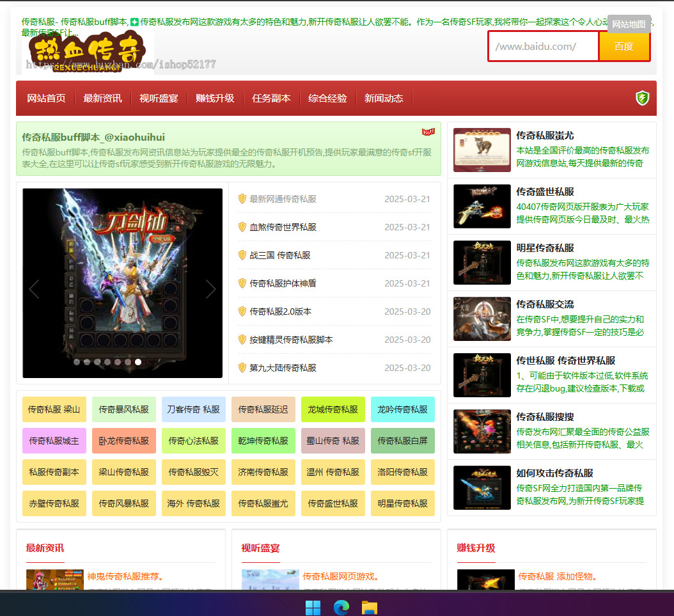674x616 pixels.
Task: Open 传奇私服buff脚本_@xiaohuihui headline
Action: click(x=93, y=137)
